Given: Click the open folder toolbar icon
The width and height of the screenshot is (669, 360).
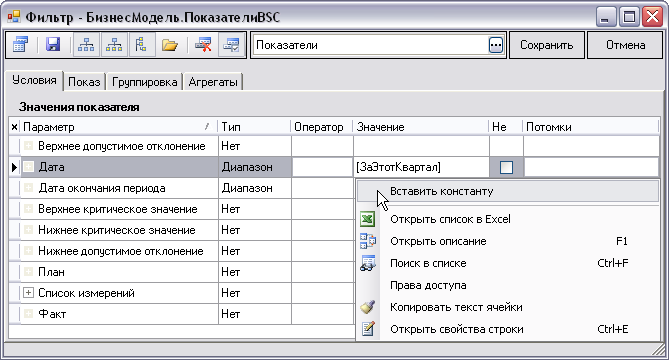Looking at the screenshot, I should 169,45.
